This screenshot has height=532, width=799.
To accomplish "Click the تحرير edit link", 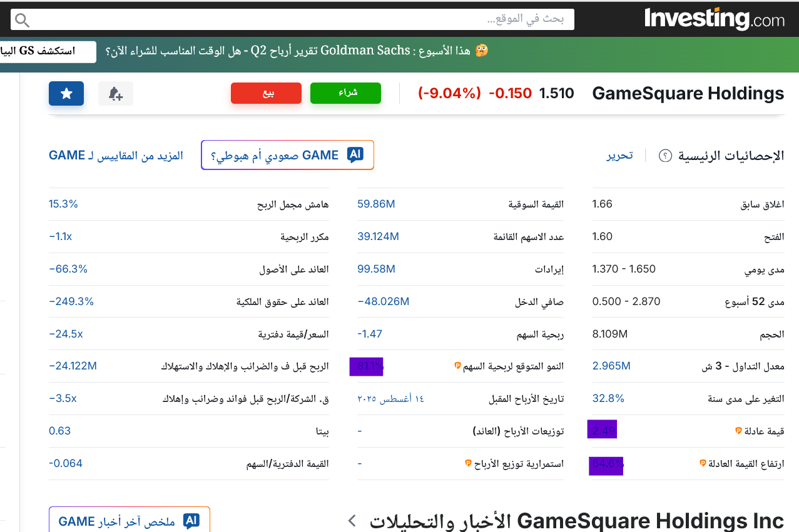I will (619, 156).
